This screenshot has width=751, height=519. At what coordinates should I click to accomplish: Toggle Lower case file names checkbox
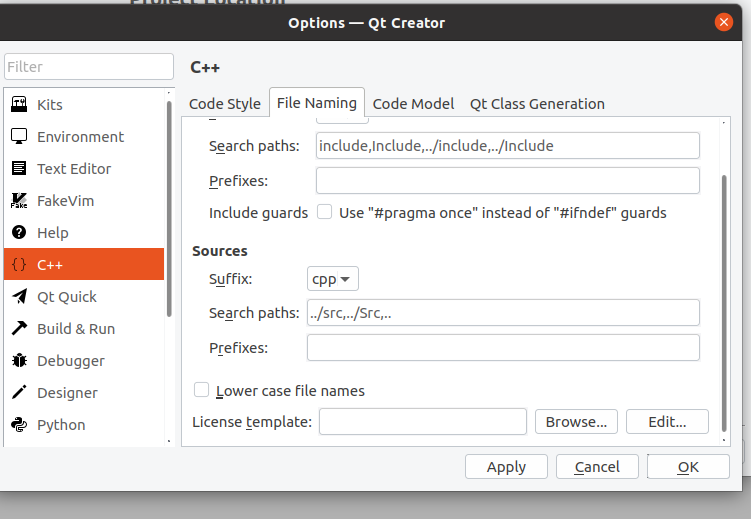point(201,390)
